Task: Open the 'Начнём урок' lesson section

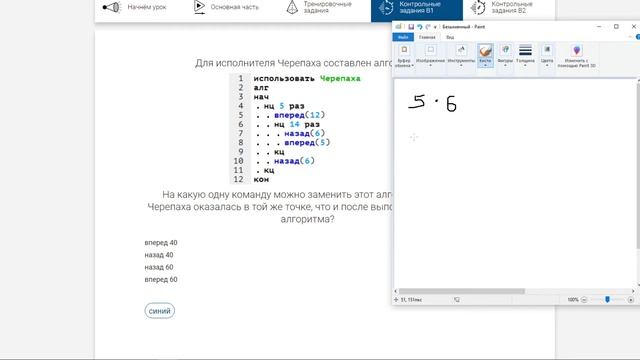Action: click(134, 7)
